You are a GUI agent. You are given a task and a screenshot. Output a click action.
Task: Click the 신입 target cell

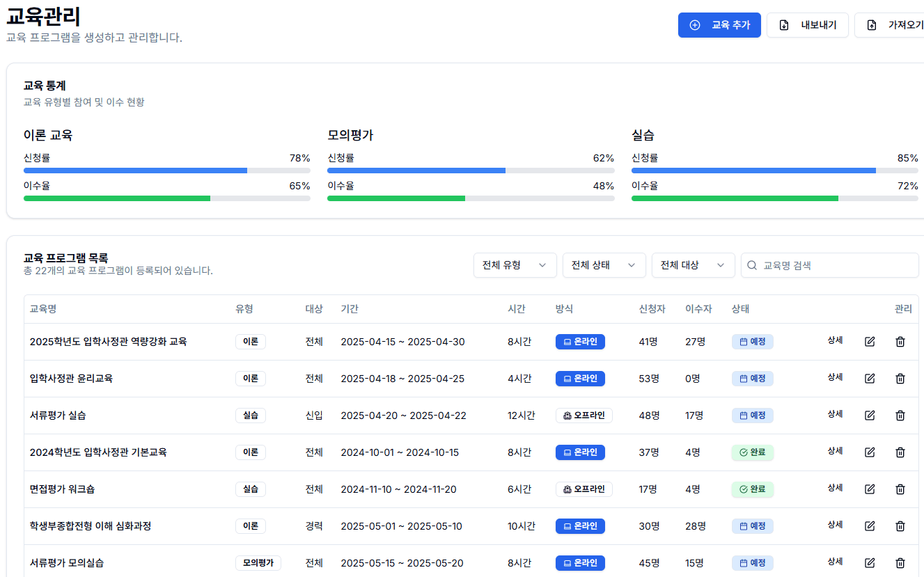tap(314, 416)
